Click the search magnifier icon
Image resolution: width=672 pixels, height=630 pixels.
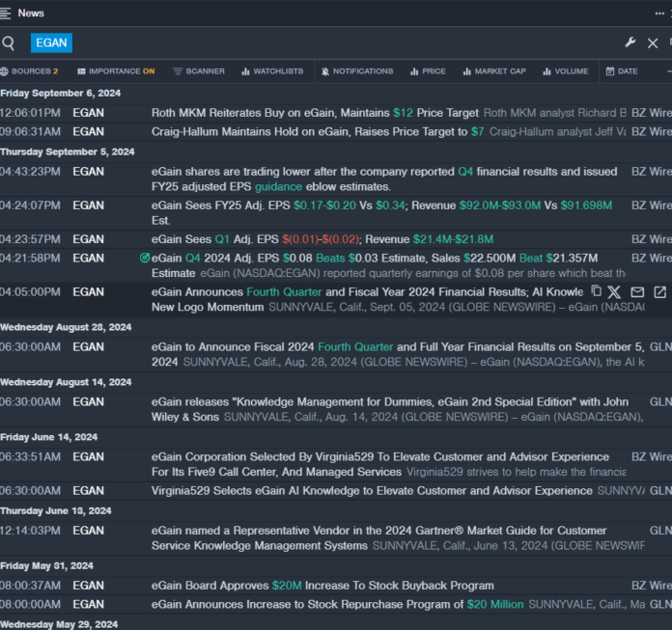point(8,42)
